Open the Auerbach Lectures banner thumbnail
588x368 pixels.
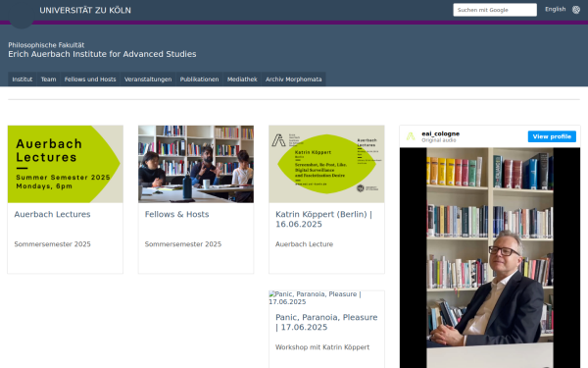coord(66,164)
